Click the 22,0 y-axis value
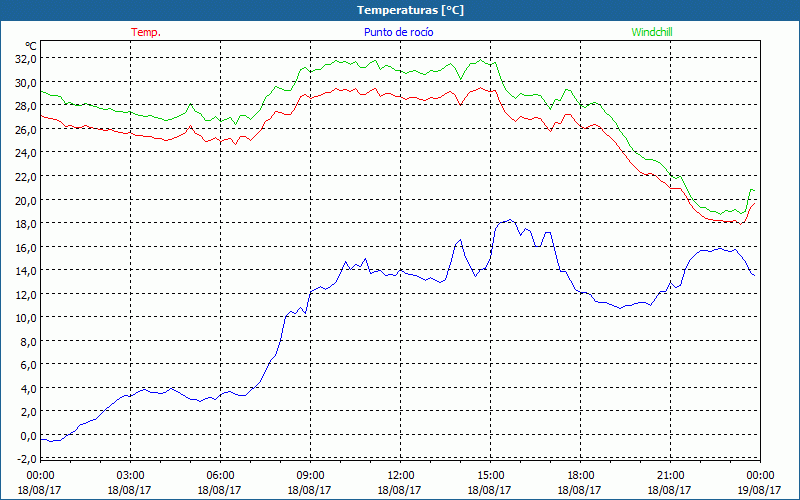 pyautogui.click(x=27, y=177)
